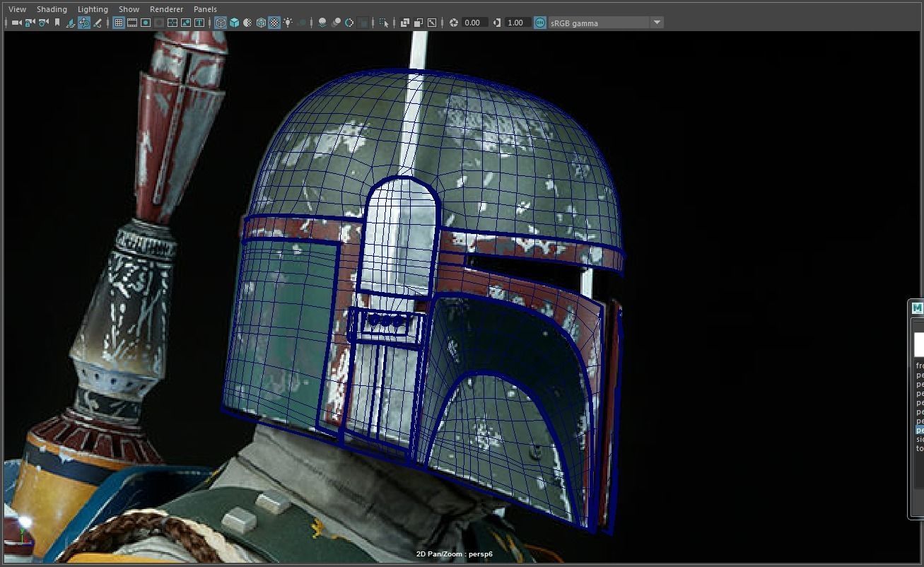The height and width of the screenshot is (567, 924).
Task: Toggle the Safe Action display
Action: click(x=186, y=23)
